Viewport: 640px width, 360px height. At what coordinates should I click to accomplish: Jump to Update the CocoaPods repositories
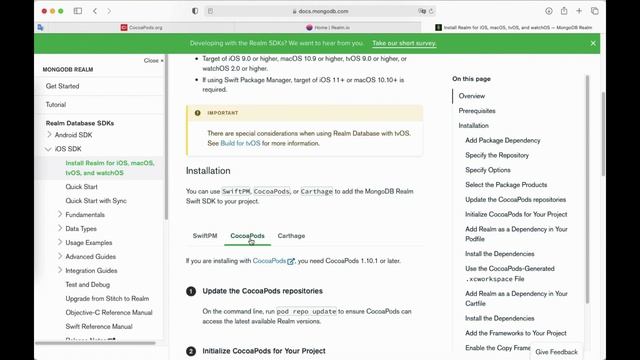[516, 199]
